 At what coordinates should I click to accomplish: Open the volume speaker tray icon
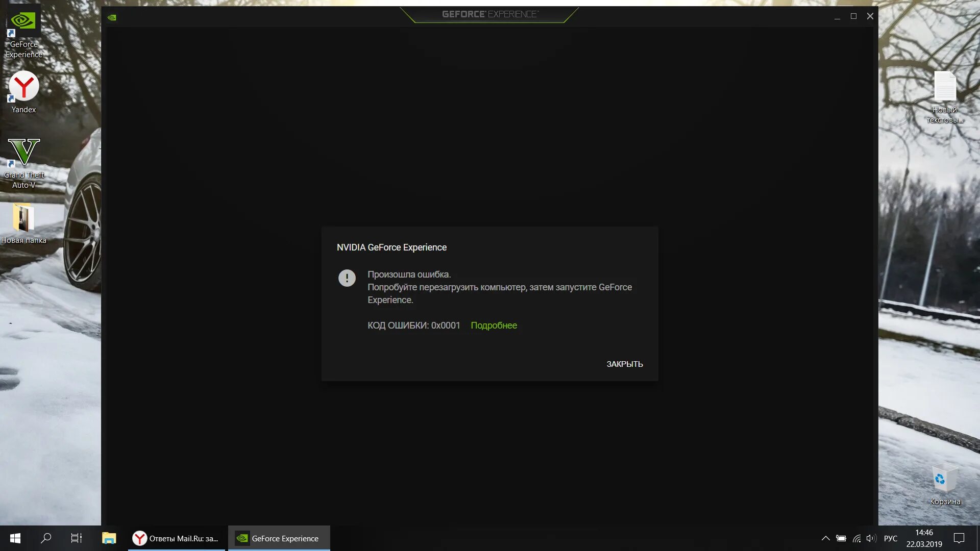click(871, 538)
